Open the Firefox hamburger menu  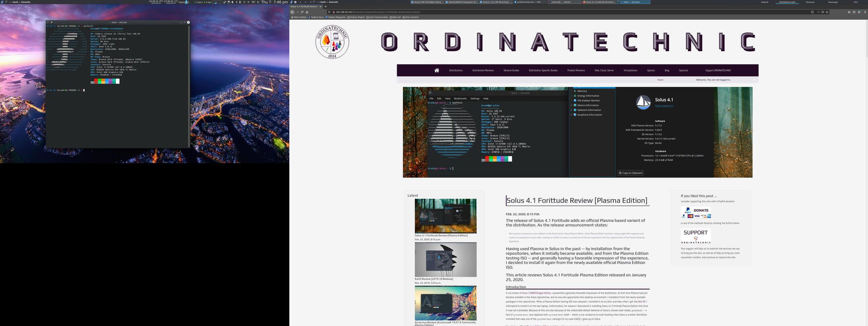point(865,12)
